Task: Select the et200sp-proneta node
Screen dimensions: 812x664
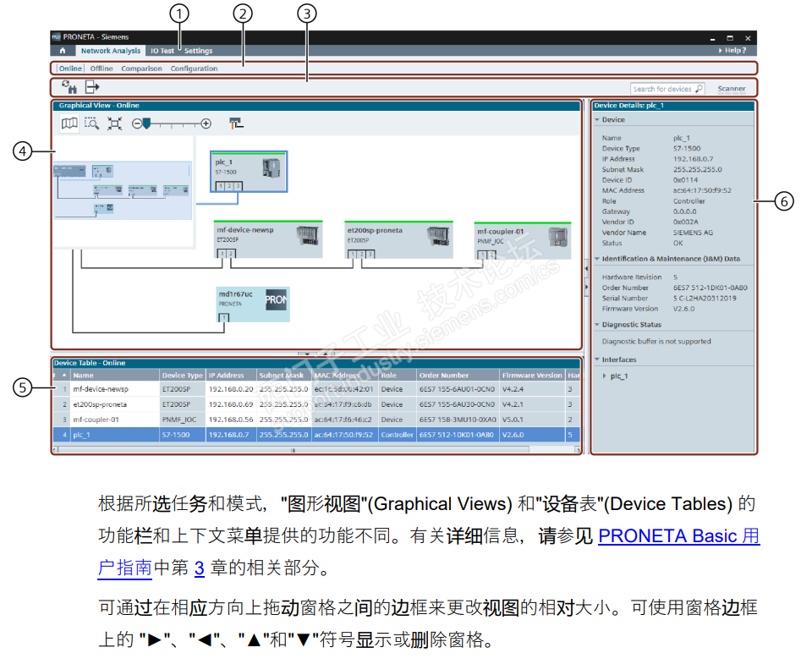Action: click(398, 239)
